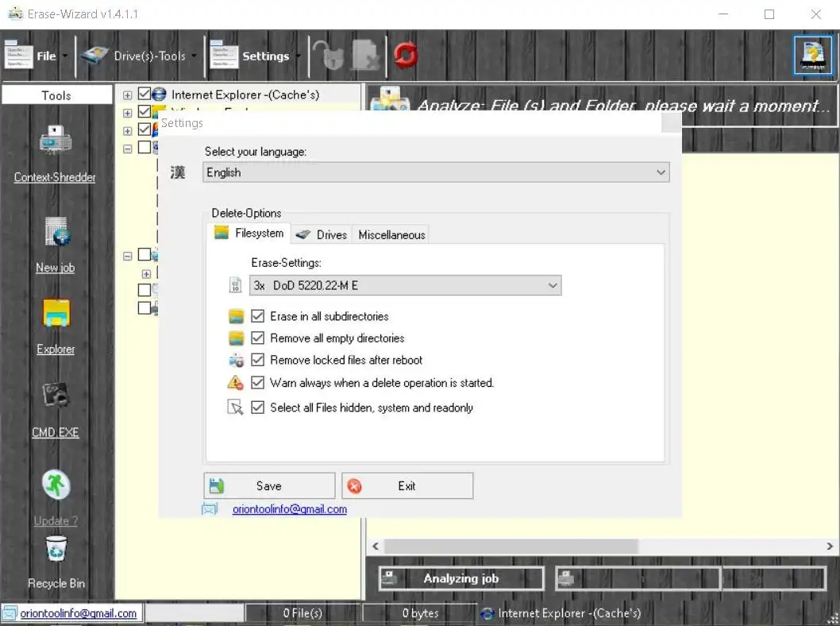This screenshot has width=840, height=626.
Task: Click the 0 File(s) status text
Action: tap(302, 612)
